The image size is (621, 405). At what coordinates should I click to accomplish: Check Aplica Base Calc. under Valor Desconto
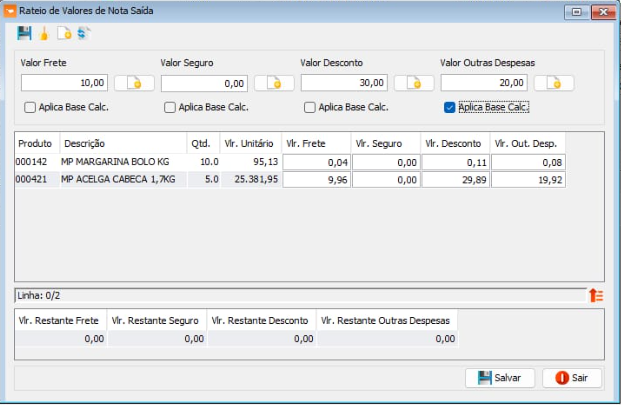click(x=310, y=107)
